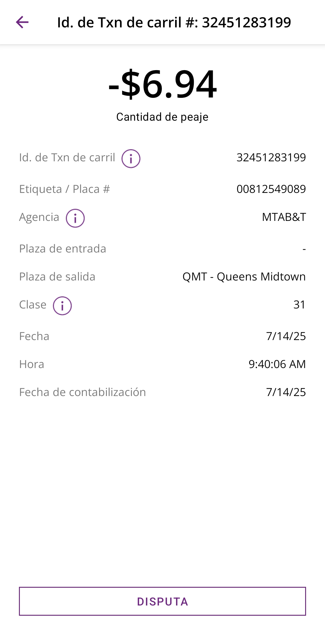Tap the Plaza de salida label

point(57,277)
